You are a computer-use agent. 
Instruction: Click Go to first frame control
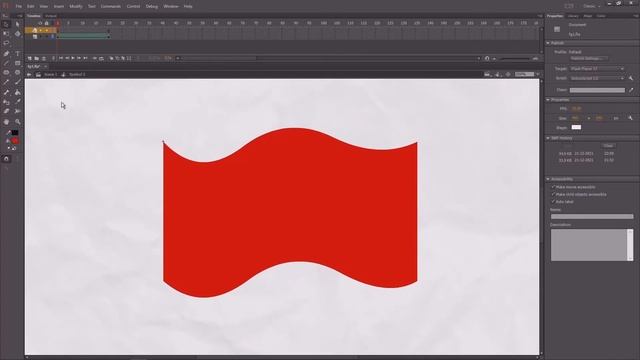click(x=61, y=58)
